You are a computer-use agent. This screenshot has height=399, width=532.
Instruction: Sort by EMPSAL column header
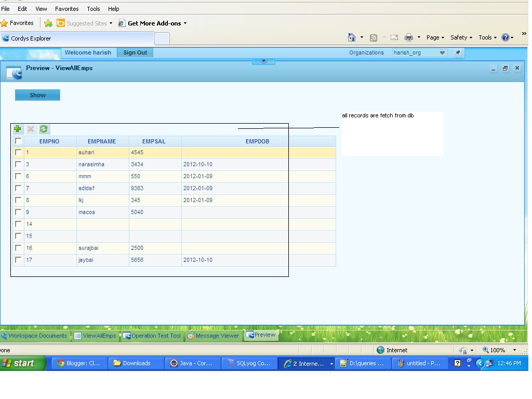(154, 141)
